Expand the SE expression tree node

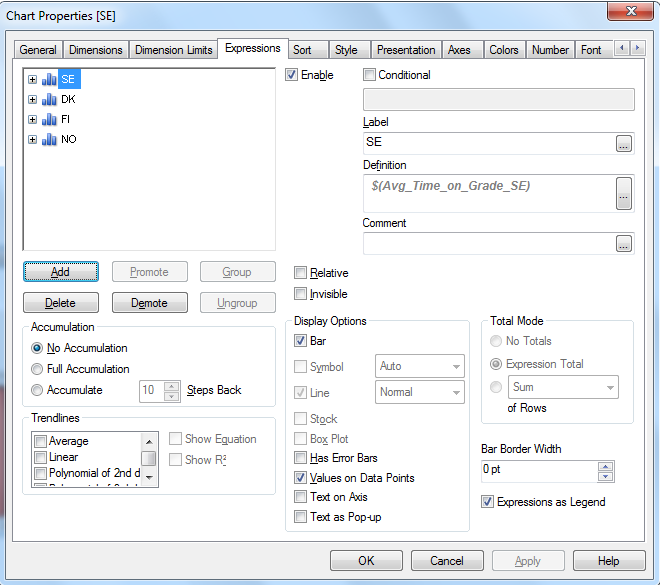point(32,79)
